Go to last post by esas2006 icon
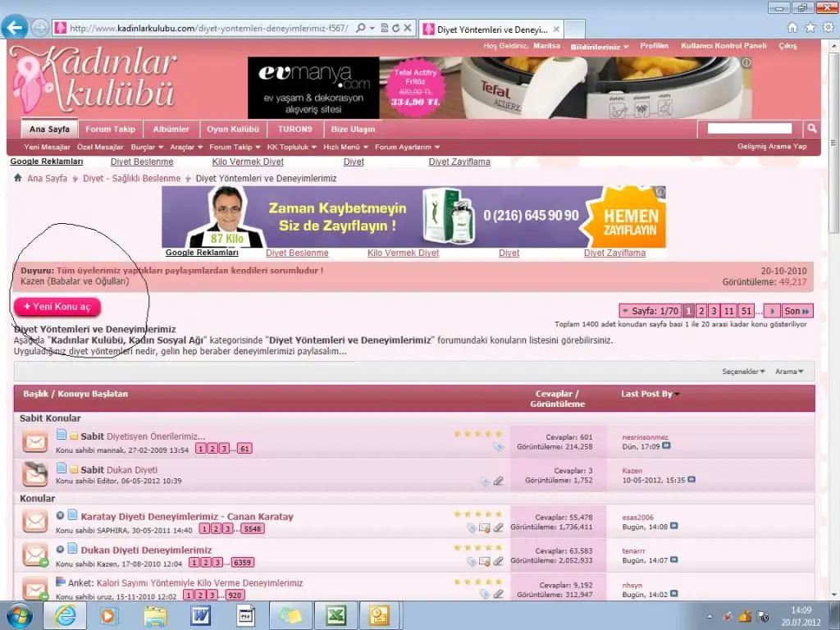 pyautogui.click(x=674, y=526)
